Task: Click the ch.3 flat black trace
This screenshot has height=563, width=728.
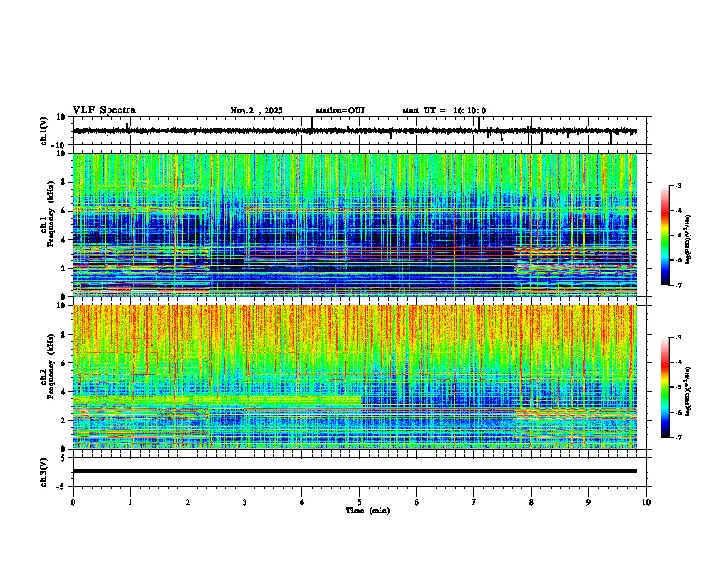Action: point(354,471)
